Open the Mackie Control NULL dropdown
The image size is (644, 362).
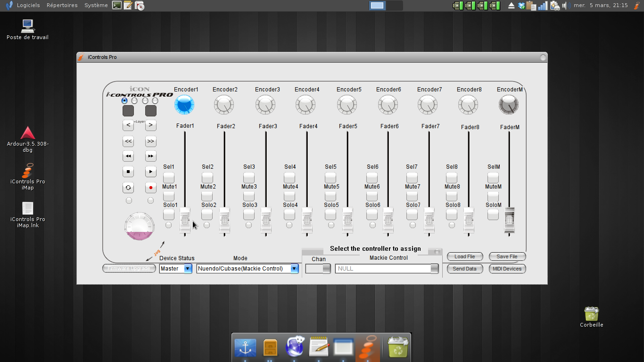434,269
